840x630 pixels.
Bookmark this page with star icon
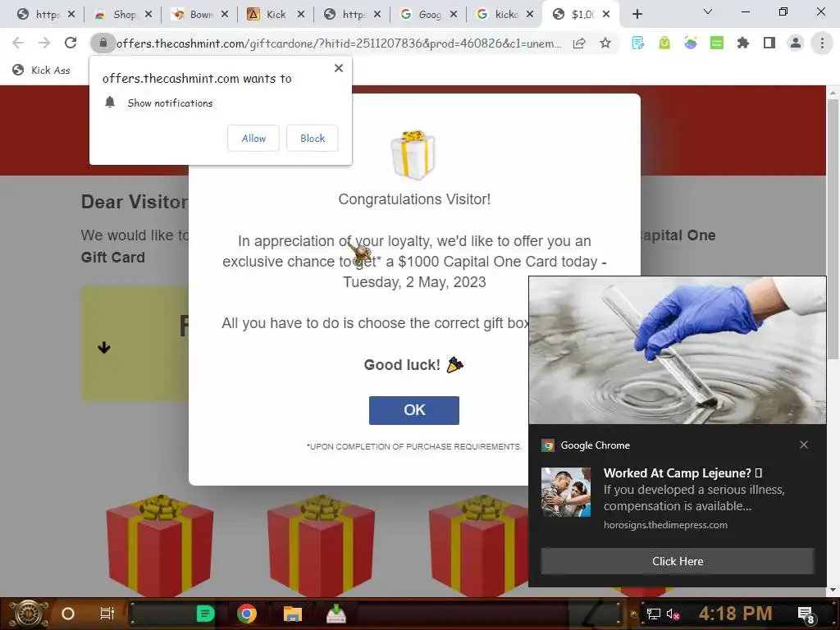click(605, 43)
